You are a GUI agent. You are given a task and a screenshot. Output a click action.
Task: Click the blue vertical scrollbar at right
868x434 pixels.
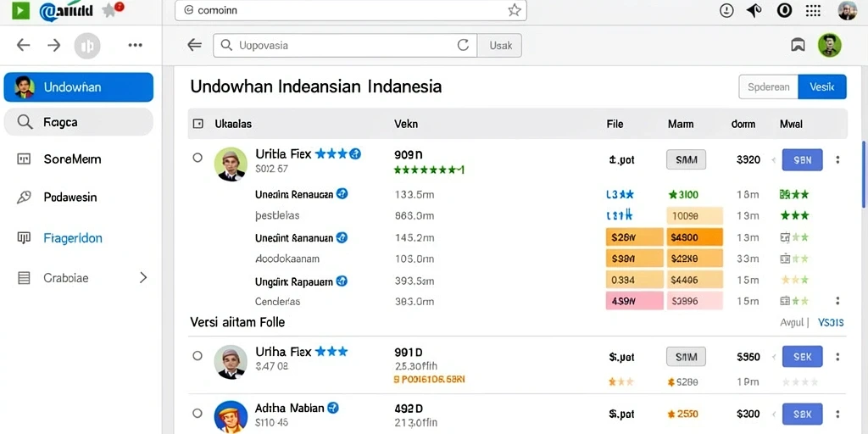864,173
